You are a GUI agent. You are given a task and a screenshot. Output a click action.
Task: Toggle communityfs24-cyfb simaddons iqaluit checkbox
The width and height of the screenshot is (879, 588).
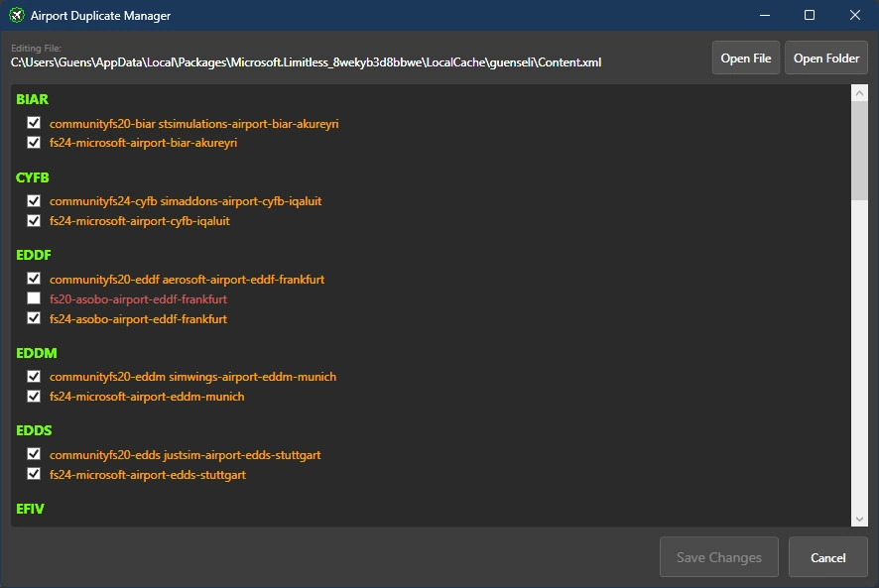[x=34, y=200]
